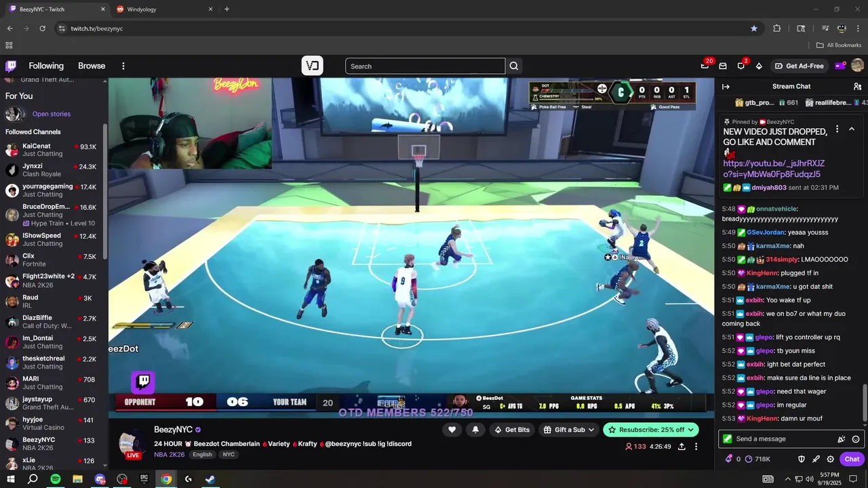The height and width of the screenshot is (488, 868).
Task: Open whispers icon with 2 badge
Action: point(741,66)
